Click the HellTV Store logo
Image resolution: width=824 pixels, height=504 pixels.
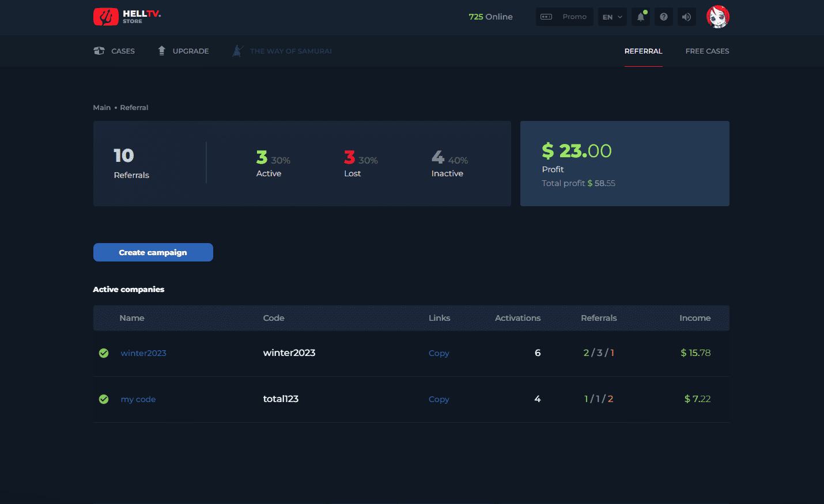pyautogui.click(x=127, y=17)
